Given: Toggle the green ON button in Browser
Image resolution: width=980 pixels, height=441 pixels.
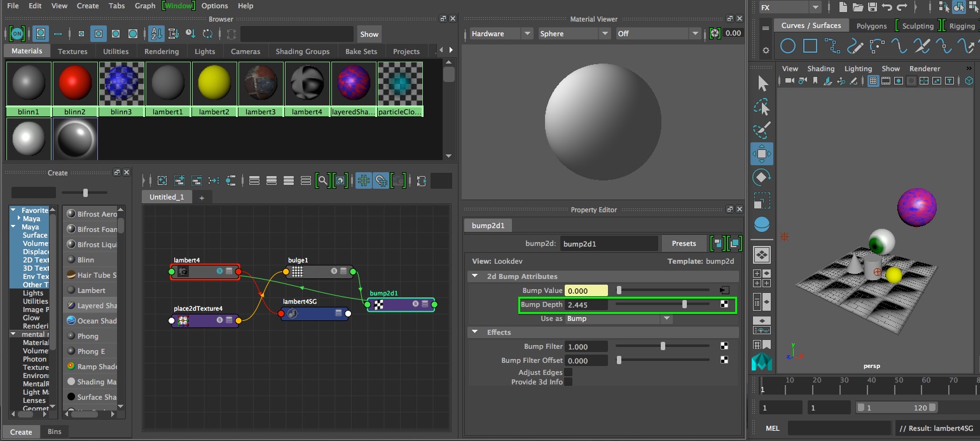Looking at the screenshot, I should 17,34.
